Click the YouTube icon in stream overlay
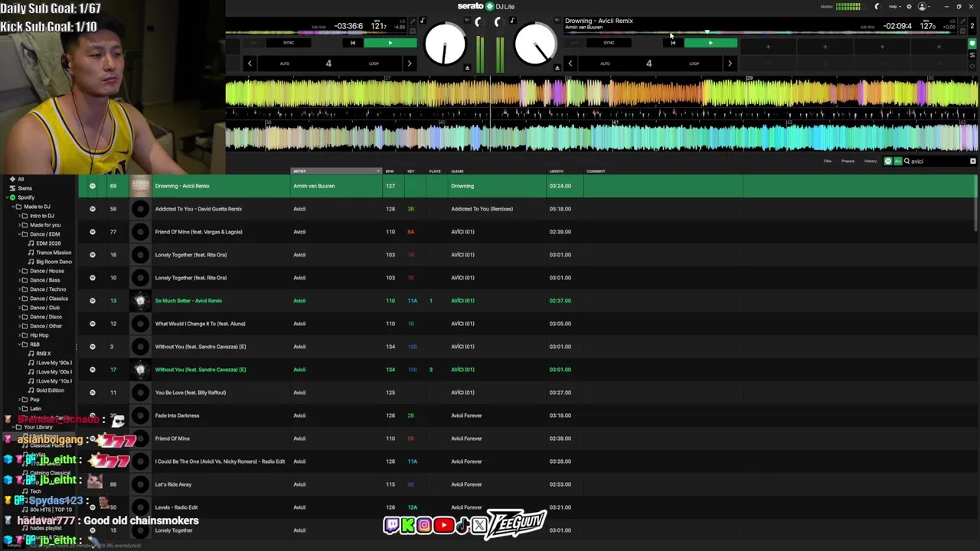Screen dimensions: 980x551 [x=443, y=525]
